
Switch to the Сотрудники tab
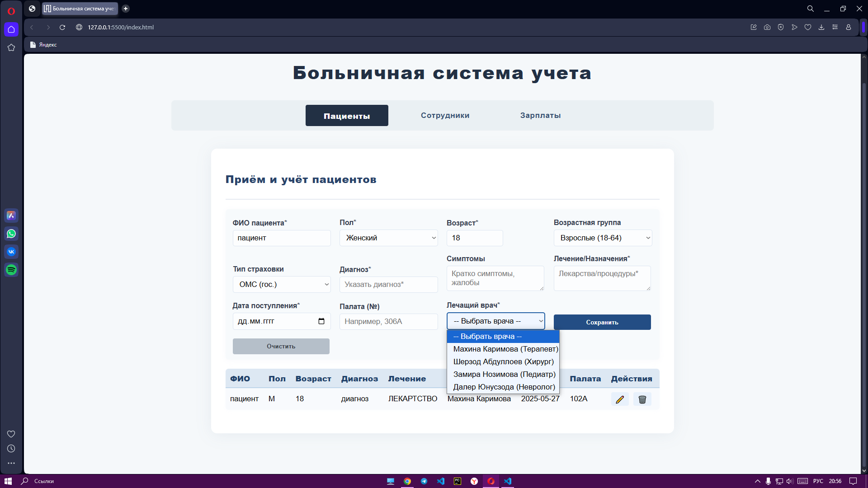445,115
